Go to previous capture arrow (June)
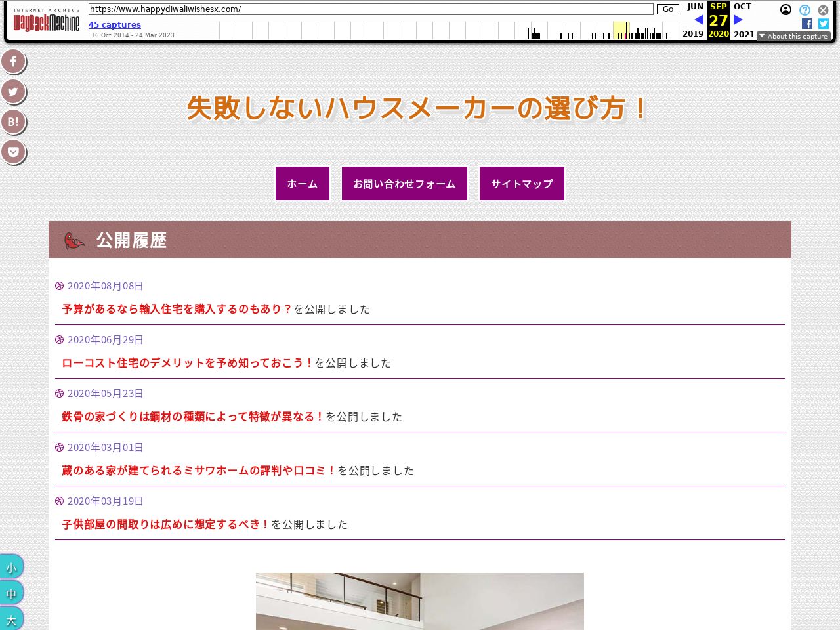 (x=698, y=20)
